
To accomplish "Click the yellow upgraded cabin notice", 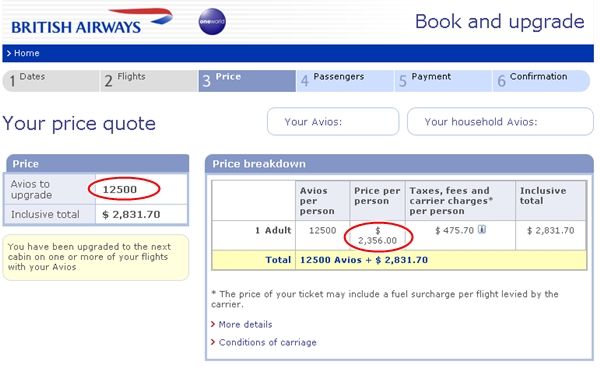I will click(x=96, y=257).
